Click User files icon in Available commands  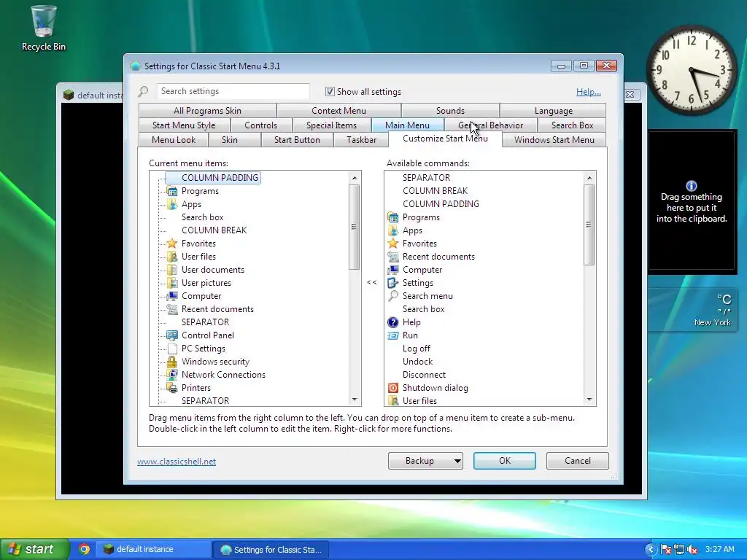(393, 401)
